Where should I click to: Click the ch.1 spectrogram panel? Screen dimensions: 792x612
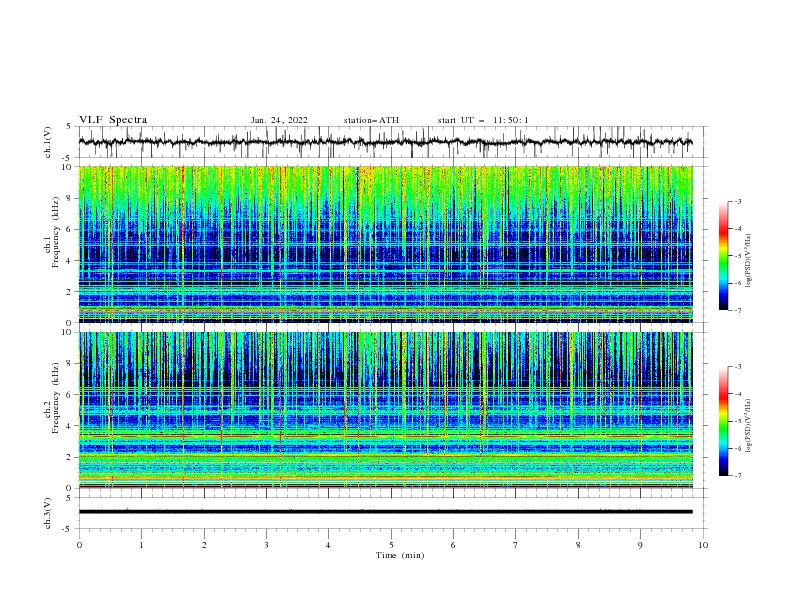click(x=385, y=244)
